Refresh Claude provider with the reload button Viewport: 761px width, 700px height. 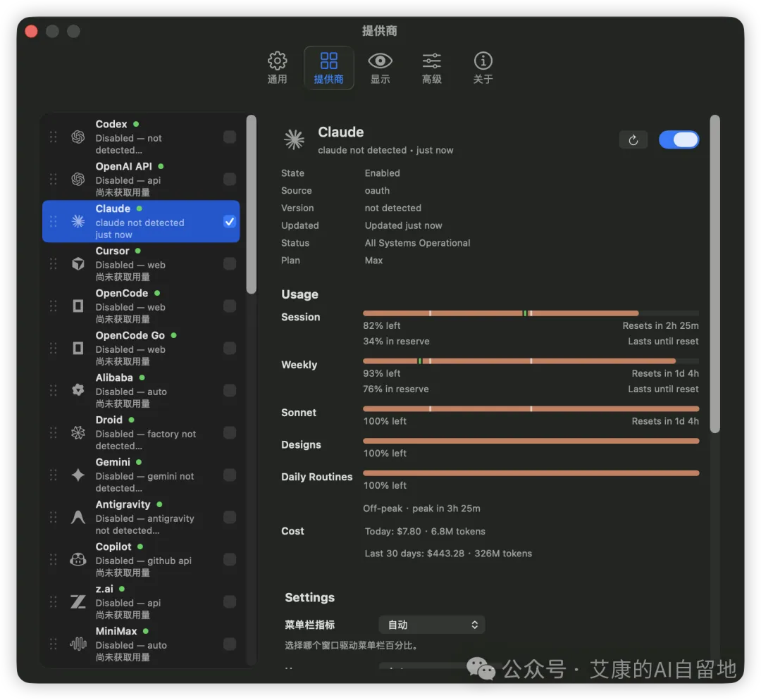point(633,140)
